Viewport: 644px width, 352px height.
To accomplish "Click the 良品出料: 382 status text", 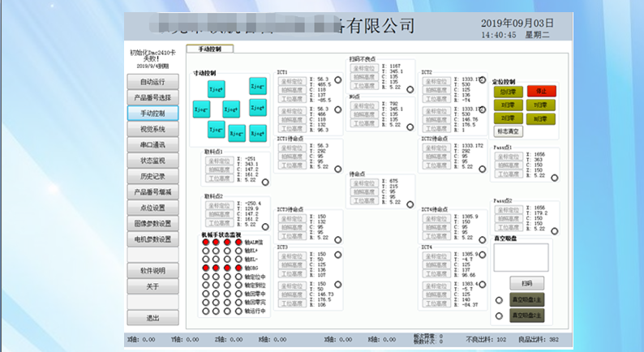I will 539,340.
